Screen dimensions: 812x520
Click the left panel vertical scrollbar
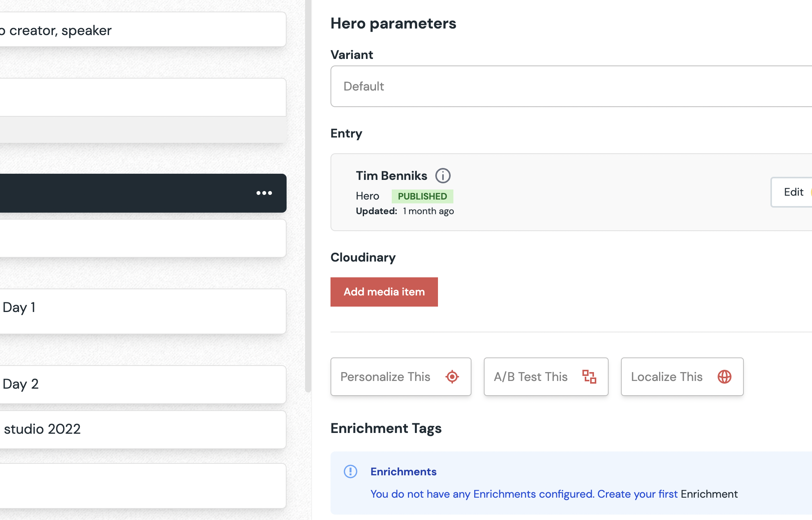[308, 193]
